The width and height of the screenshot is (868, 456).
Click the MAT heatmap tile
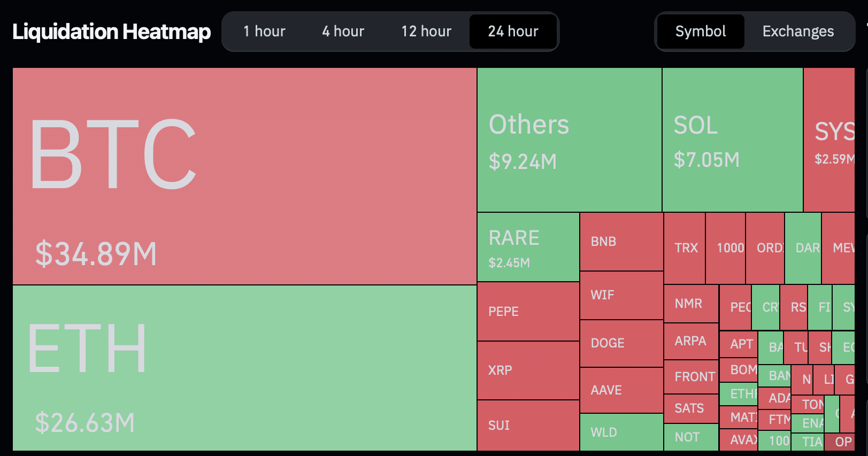(739, 418)
